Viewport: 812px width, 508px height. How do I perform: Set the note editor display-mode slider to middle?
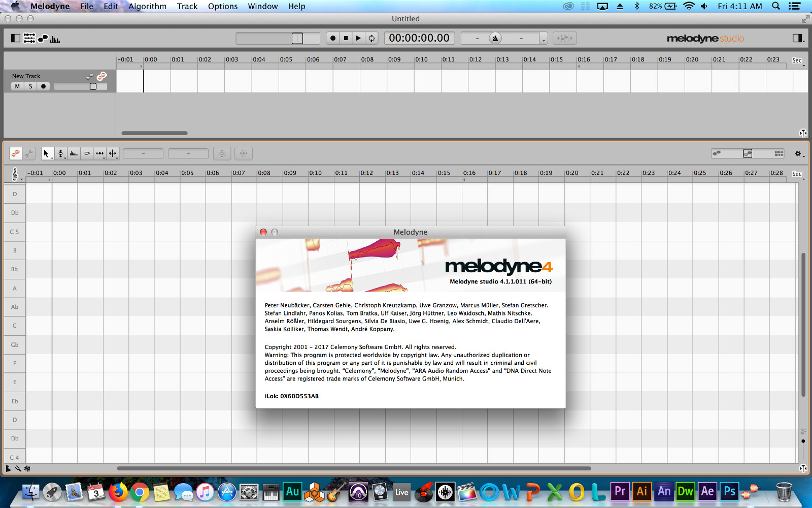coord(748,153)
